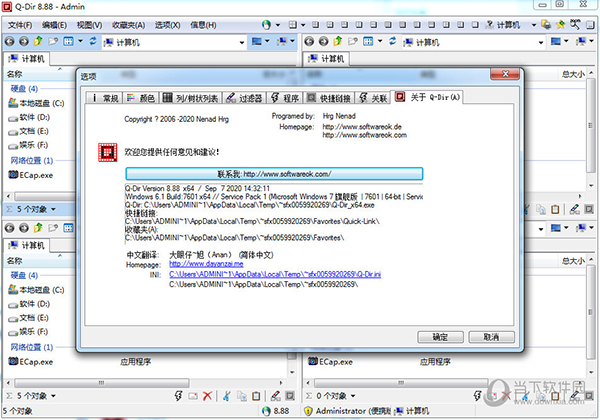Open the 编辑(E) menu
Image resolution: width=600 pixels, height=420 pixels.
pyautogui.click(x=54, y=25)
